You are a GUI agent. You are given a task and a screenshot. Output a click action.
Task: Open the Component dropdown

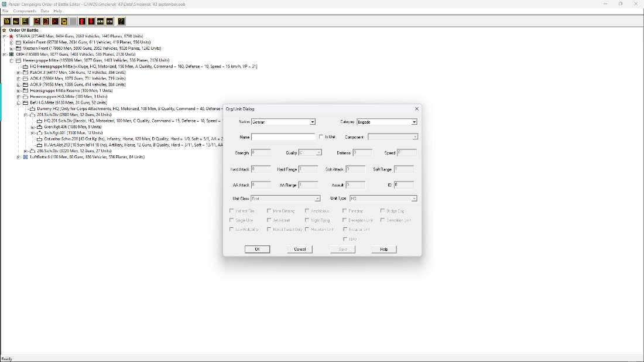click(393, 137)
